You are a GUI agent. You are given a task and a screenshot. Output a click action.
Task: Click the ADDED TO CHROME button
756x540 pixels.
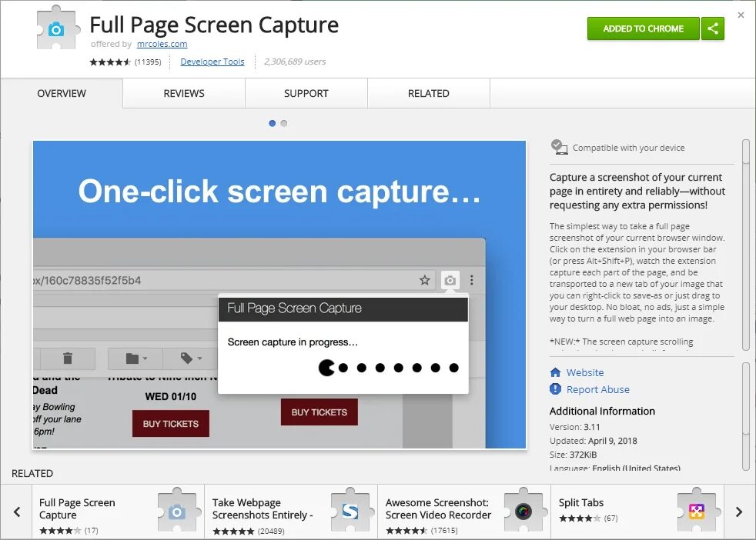click(x=643, y=28)
